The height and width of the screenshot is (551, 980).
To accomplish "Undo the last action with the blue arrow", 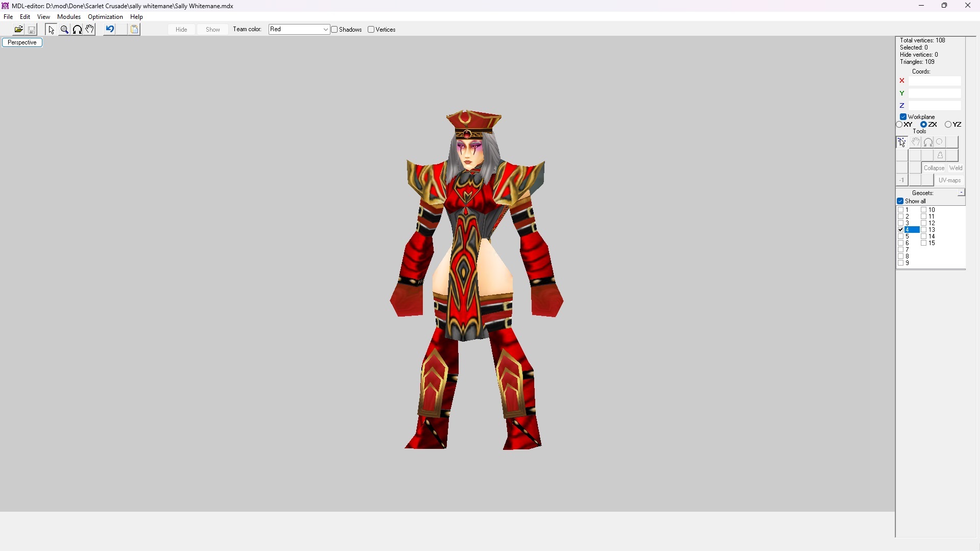I will [110, 30].
